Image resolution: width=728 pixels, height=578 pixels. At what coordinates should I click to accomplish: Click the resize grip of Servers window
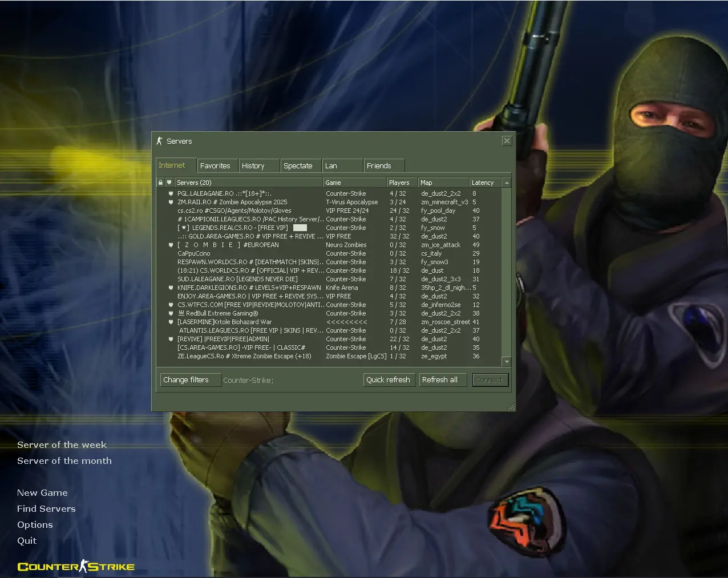(x=511, y=406)
